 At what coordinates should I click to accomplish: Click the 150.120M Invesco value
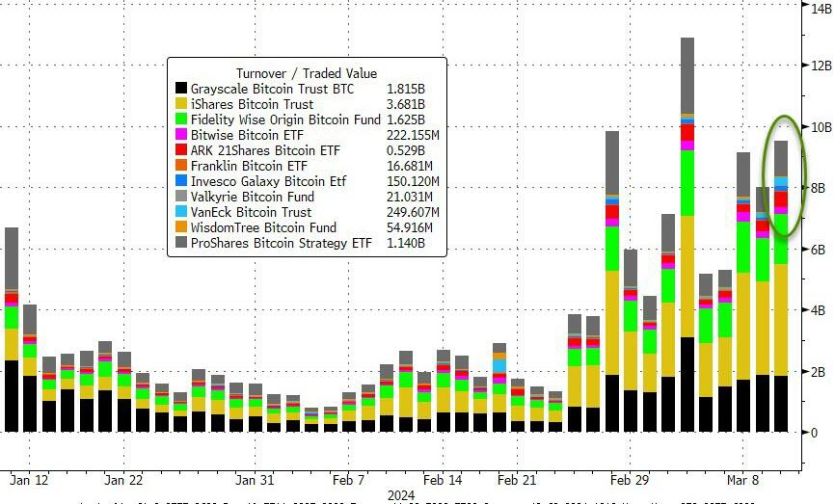(413, 181)
